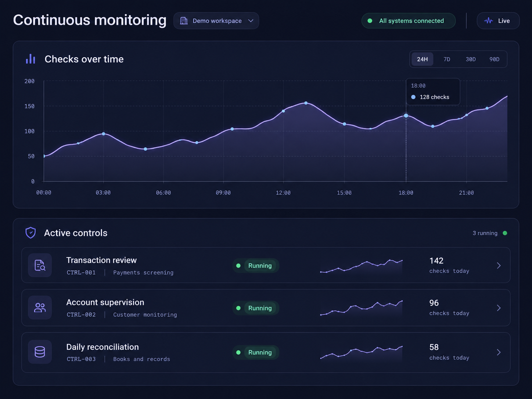Click the Live button

(498, 21)
